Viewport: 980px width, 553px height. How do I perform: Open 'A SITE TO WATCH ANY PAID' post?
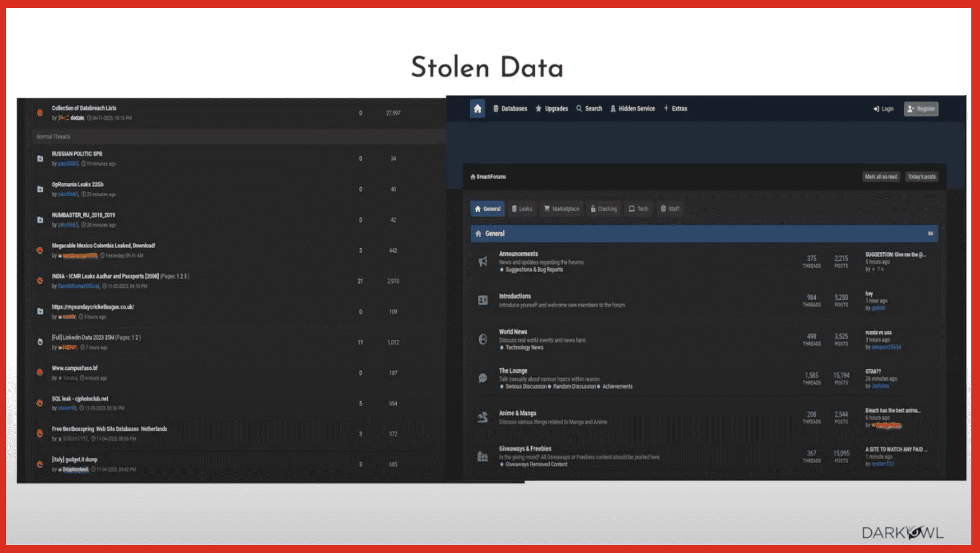(896, 449)
